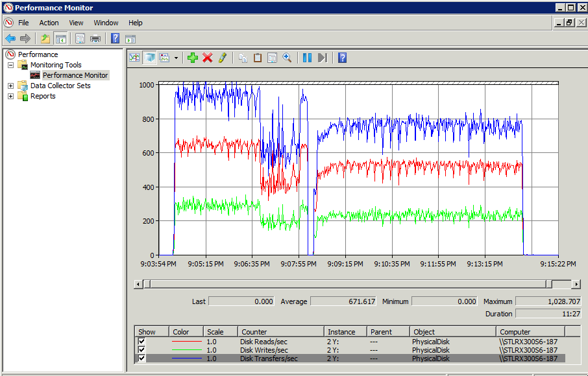The height and width of the screenshot is (376, 588).
Task: Click the printer icon in main toolbar
Action: pos(95,39)
